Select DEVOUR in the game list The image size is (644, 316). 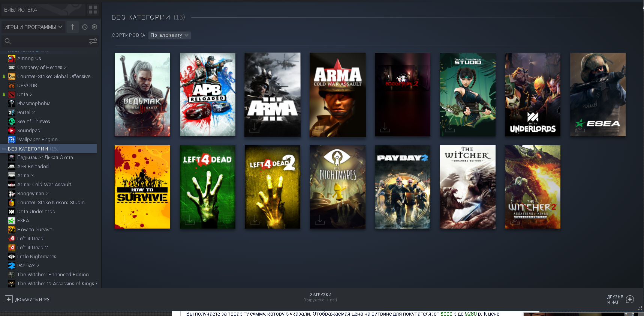click(27, 86)
